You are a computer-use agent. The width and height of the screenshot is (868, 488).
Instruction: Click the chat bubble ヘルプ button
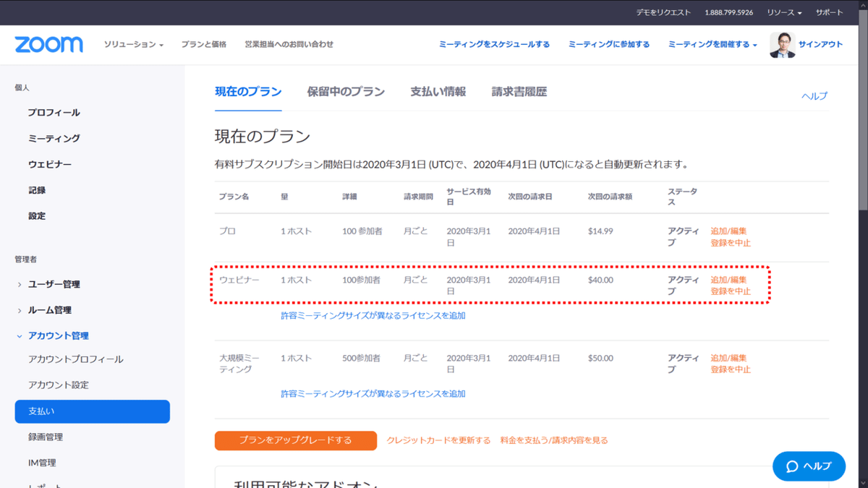(809, 466)
